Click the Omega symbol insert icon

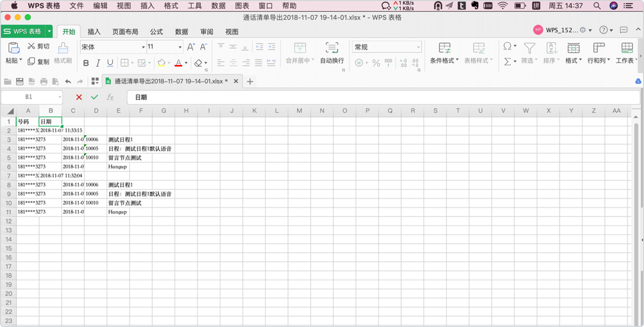click(507, 46)
